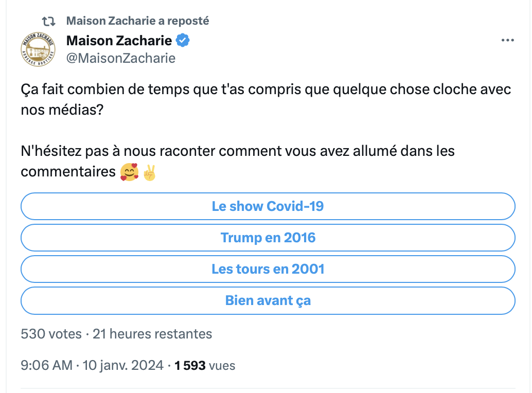The image size is (532, 393).
Task: Vote for Le show Covid-19
Action: click(268, 206)
